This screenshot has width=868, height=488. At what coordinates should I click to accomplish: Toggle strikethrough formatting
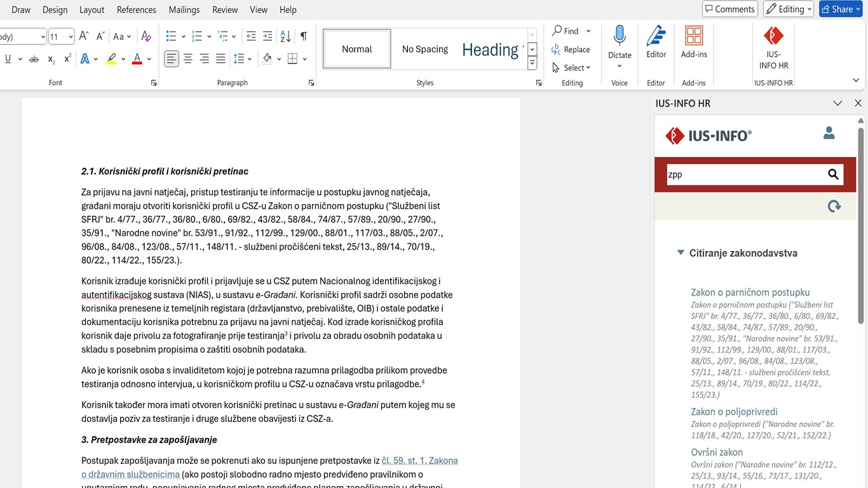coord(34,59)
